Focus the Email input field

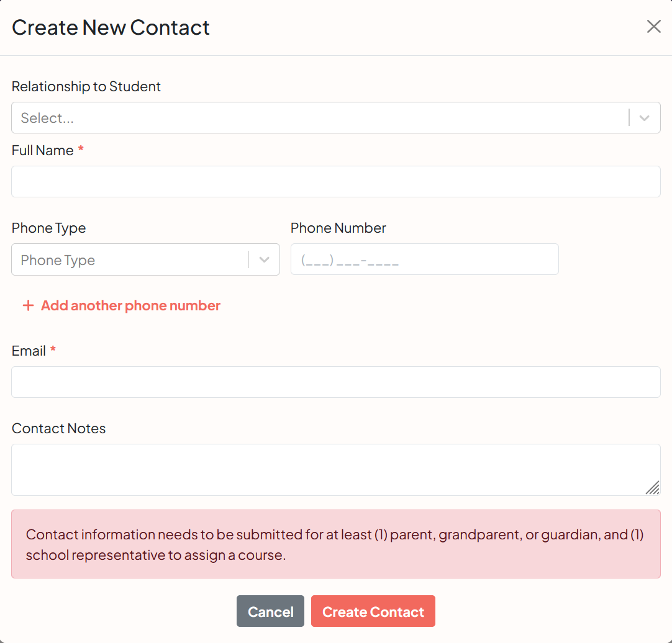(335, 382)
